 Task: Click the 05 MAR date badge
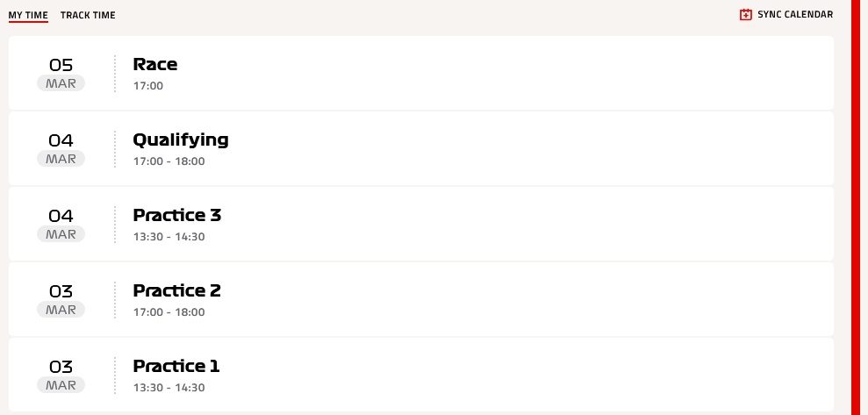[61, 74]
